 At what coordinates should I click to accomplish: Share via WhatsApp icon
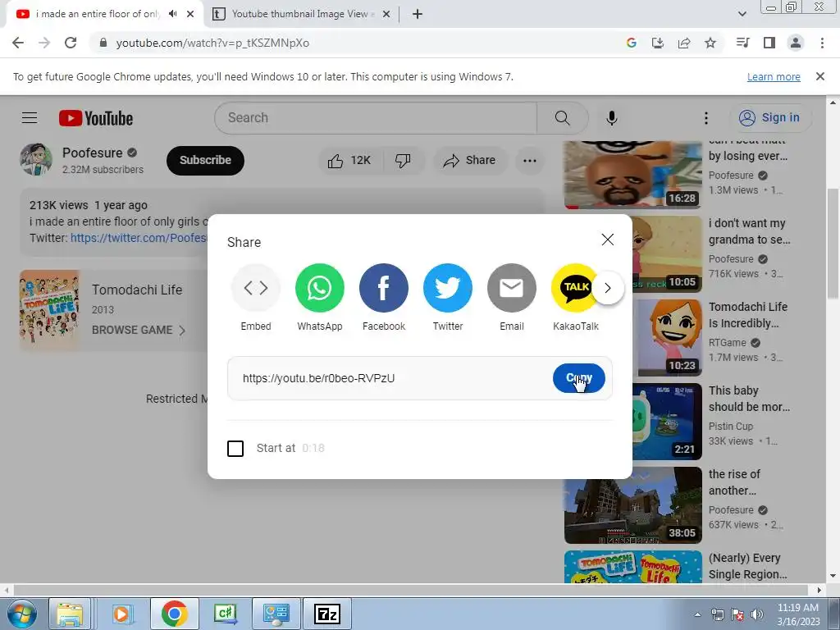coord(320,288)
